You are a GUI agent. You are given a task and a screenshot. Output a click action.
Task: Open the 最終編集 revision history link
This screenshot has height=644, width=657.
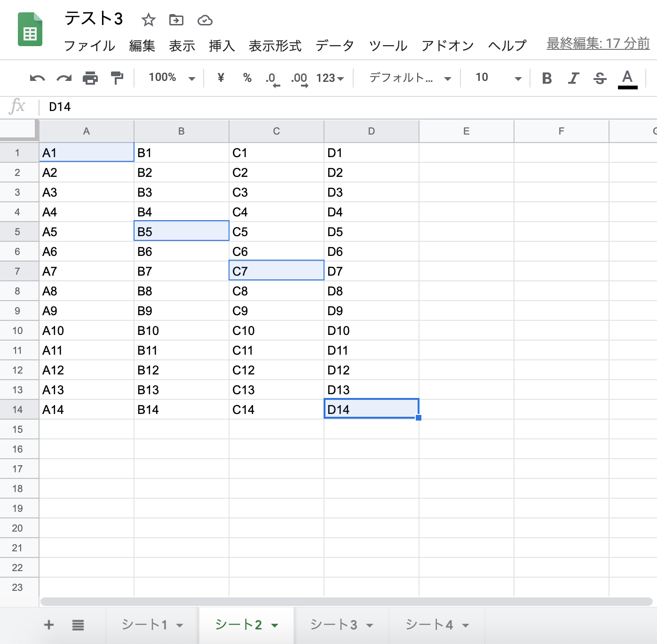pyautogui.click(x=598, y=44)
